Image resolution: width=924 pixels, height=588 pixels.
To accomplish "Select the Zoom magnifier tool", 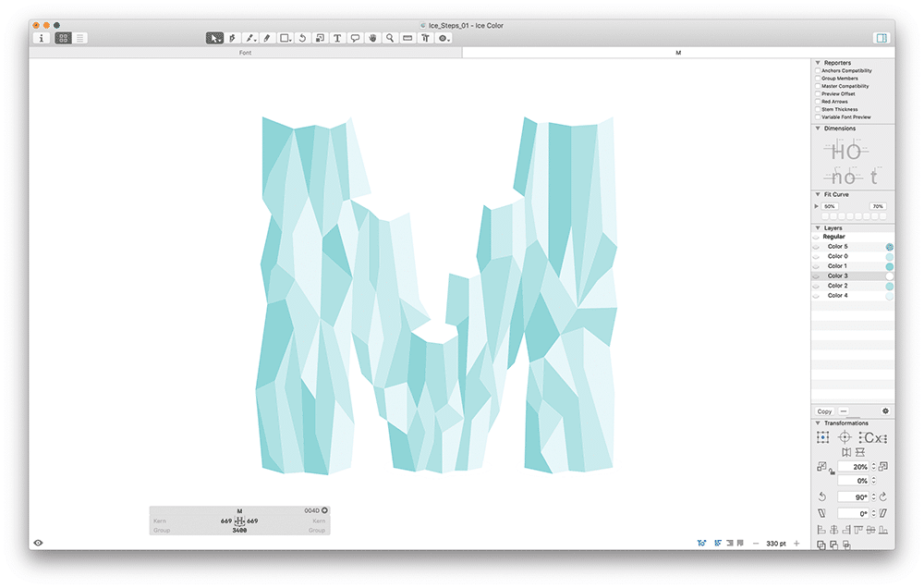I will point(390,38).
